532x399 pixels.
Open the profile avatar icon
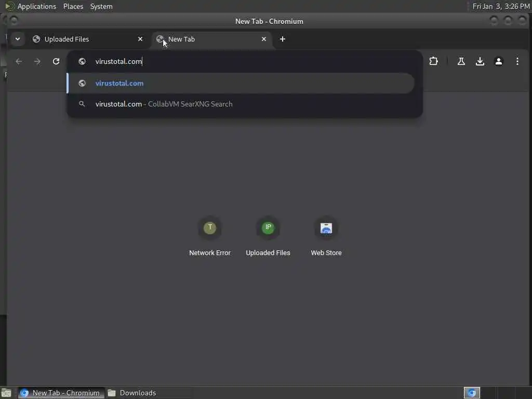click(498, 61)
